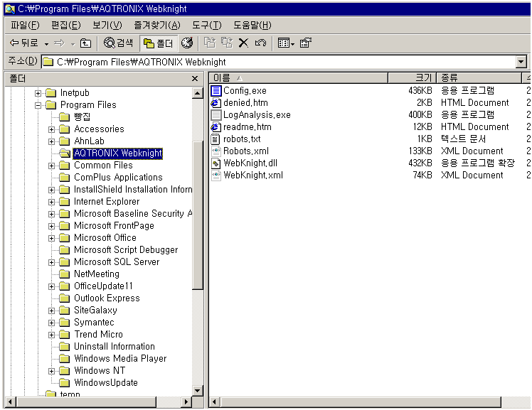Sort by the 이름 column header
The width and height of the screenshot is (532, 410).
299,78
